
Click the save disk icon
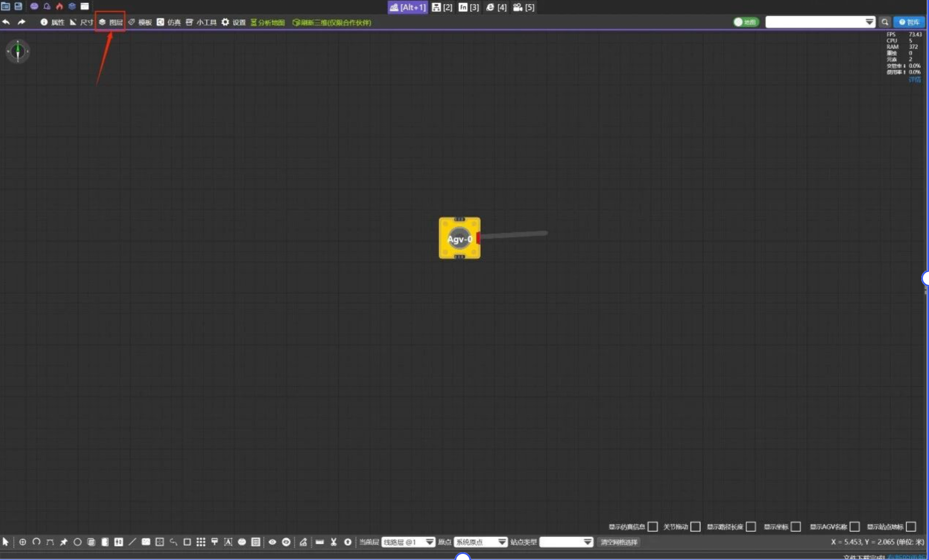pyautogui.click(x=18, y=7)
